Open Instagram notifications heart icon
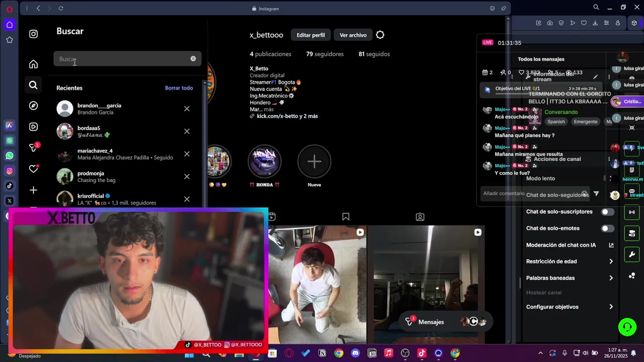This screenshot has width=644, height=362. click(33, 169)
